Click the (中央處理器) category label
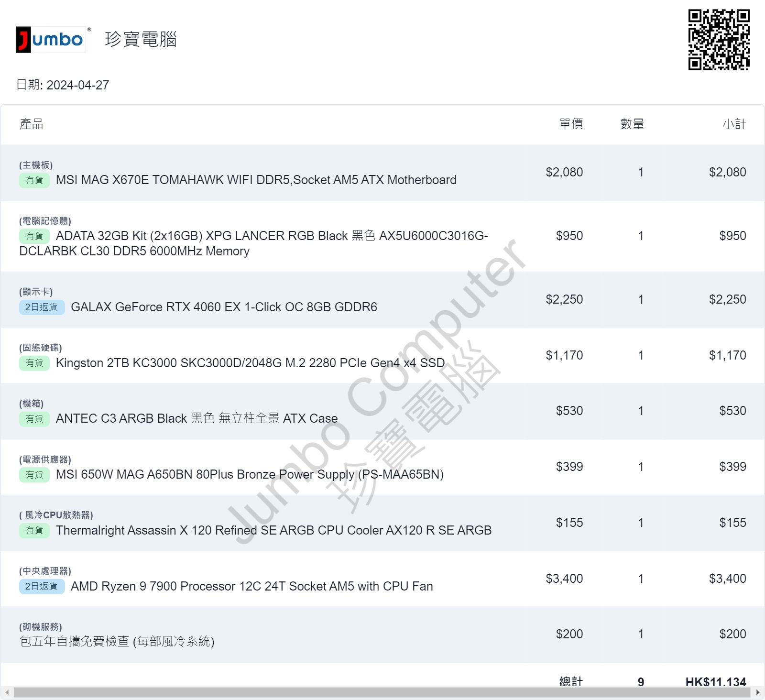 click(x=45, y=571)
